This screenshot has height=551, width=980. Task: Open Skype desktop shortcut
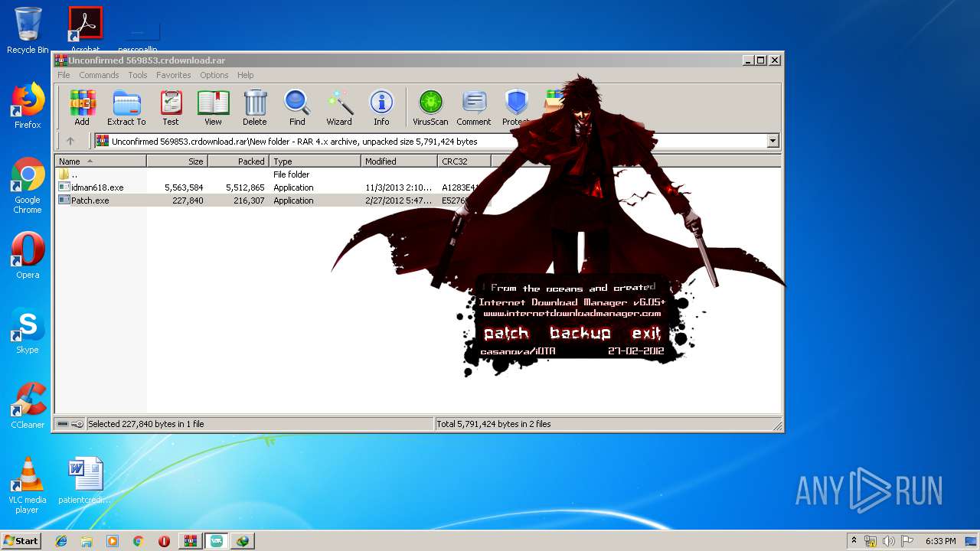pyautogui.click(x=28, y=331)
